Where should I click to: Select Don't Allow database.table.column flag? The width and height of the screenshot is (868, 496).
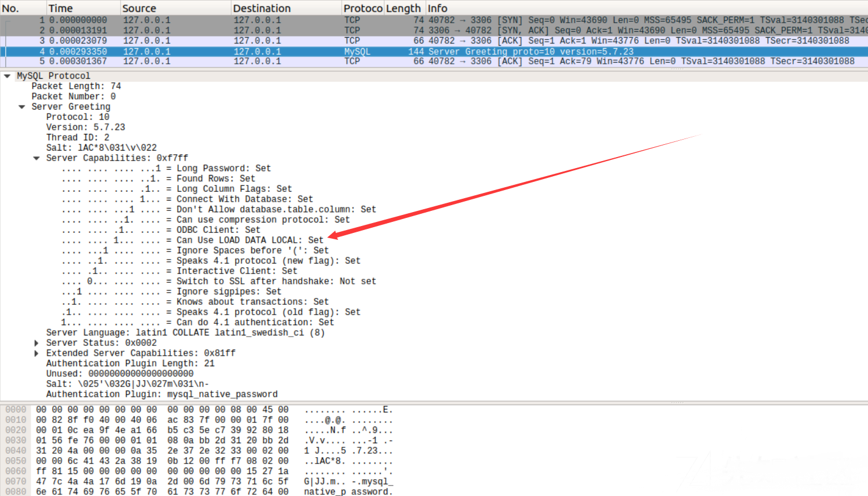(x=219, y=210)
